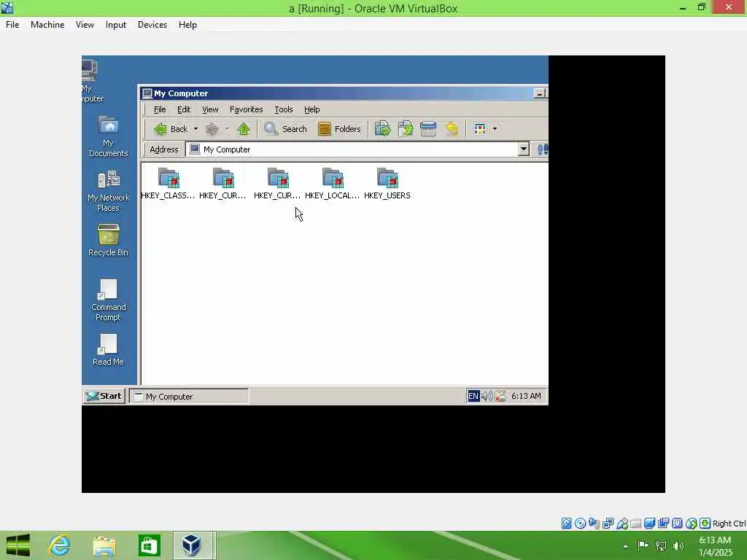Image resolution: width=747 pixels, height=560 pixels.
Task: Toggle the Folders pane button
Action: pos(339,129)
